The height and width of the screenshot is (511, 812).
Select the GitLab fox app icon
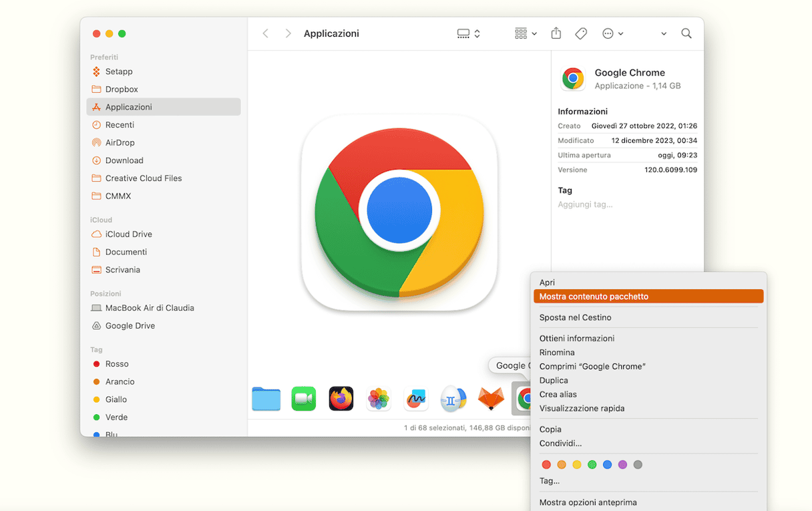(x=491, y=399)
